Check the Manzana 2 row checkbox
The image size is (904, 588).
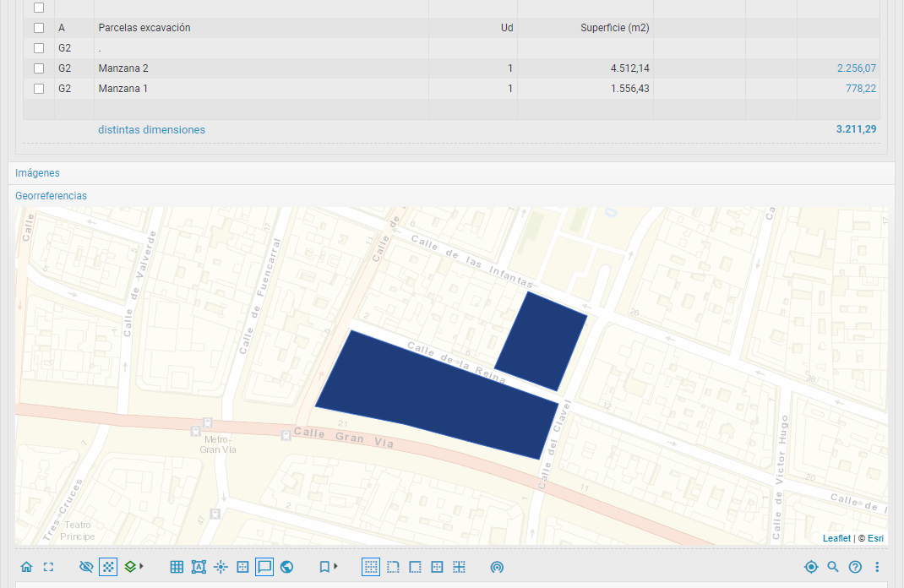tap(39, 68)
